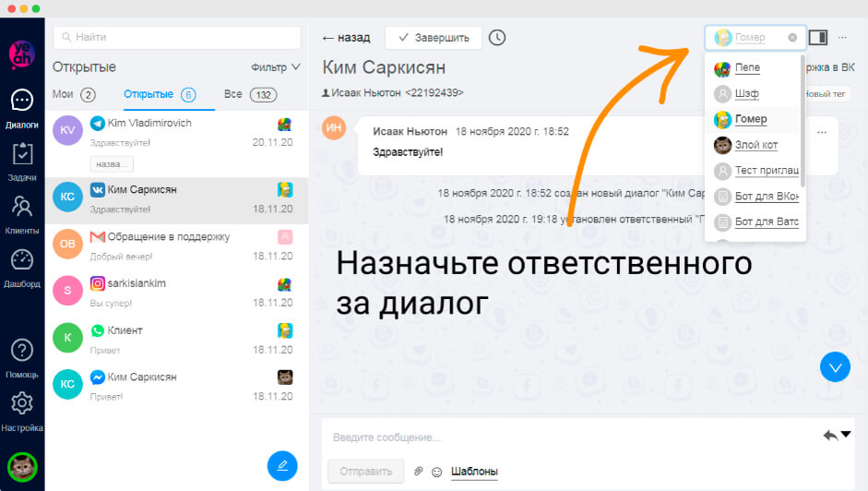Open VK dialog with Ким Саркисян

[x=176, y=200]
